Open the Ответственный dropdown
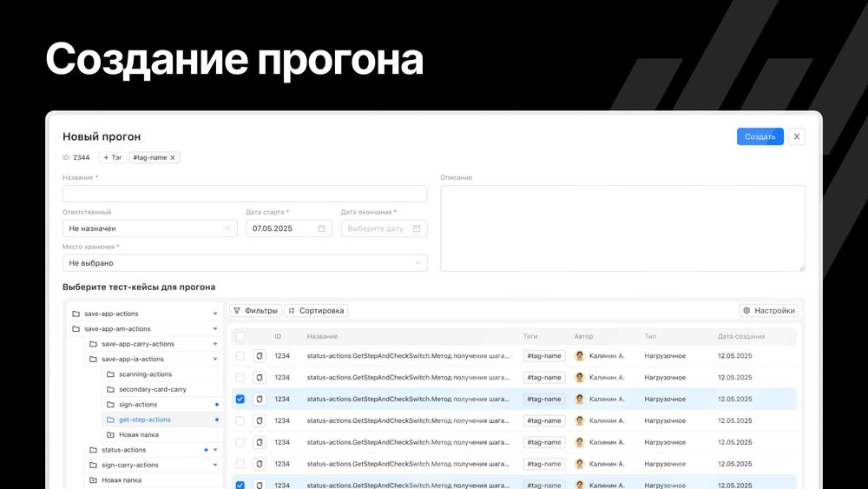The image size is (868, 489). click(149, 228)
